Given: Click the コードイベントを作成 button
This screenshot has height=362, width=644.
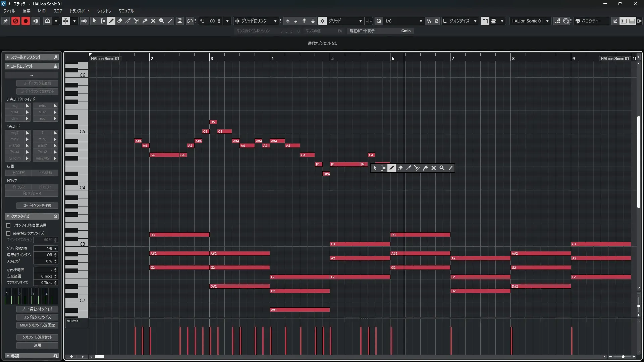Looking at the screenshot, I should point(37,205).
